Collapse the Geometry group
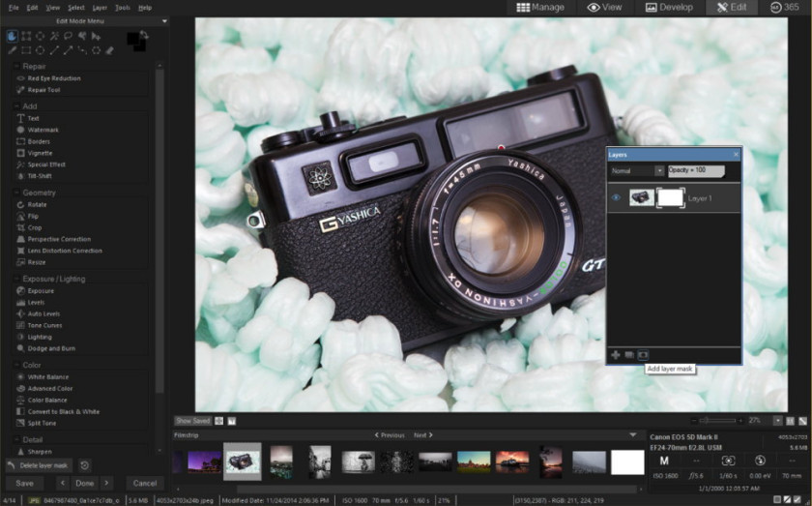Image resolution: width=812 pixels, height=506 pixels. click(x=16, y=193)
